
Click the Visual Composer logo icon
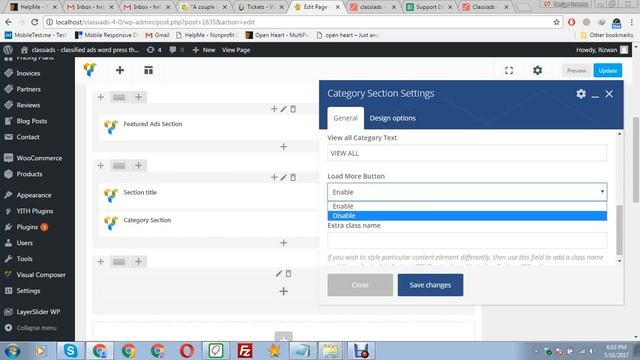(90, 70)
